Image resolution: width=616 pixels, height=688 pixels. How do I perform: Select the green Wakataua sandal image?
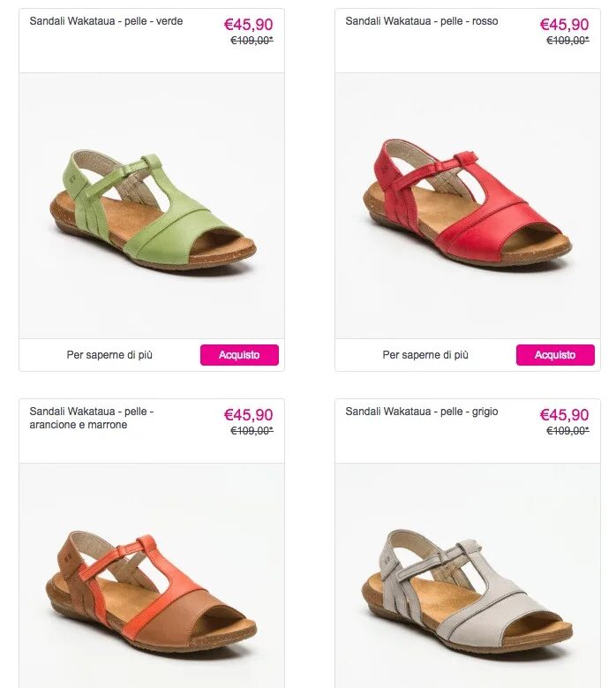tap(152, 206)
